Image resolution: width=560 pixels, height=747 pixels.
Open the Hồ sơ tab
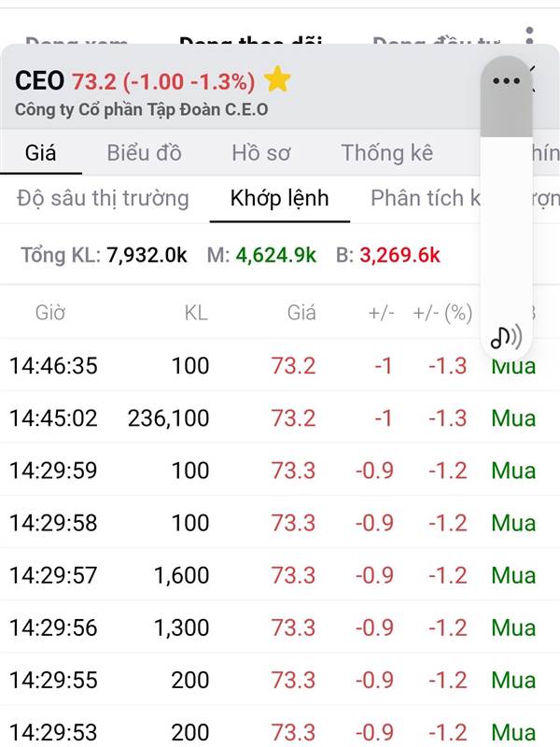click(261, 153)
